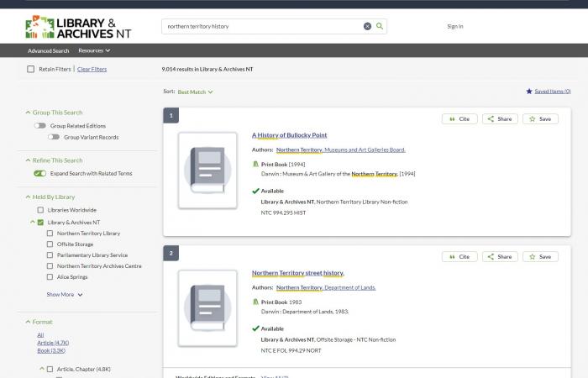This screenshot has height=378, width=588.
Task: Open the Saved Items (0) link
Action: tap(553, 91)
